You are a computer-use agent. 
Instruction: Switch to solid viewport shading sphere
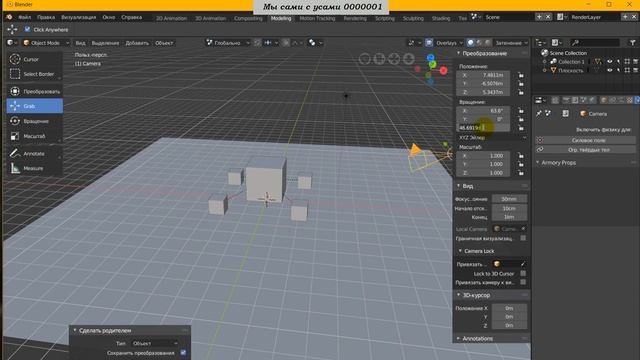pos(471,42)
